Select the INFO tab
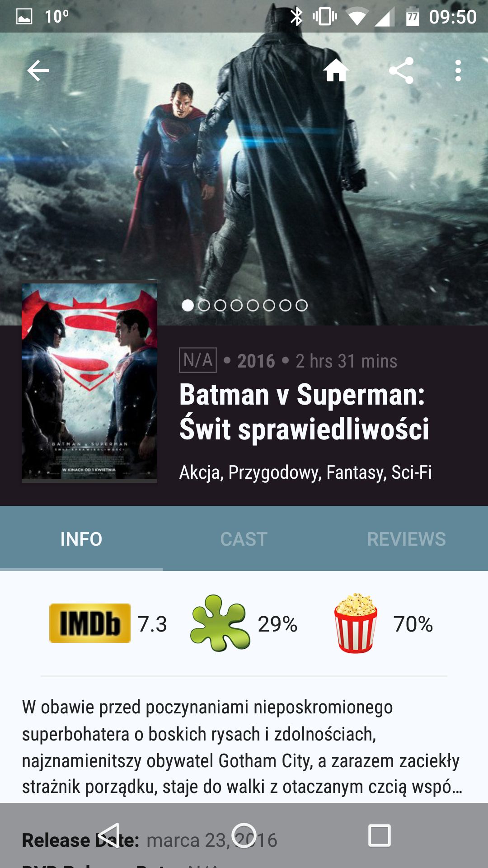The image size is (488, 868). pyautogui.click(x=81, y=539)
